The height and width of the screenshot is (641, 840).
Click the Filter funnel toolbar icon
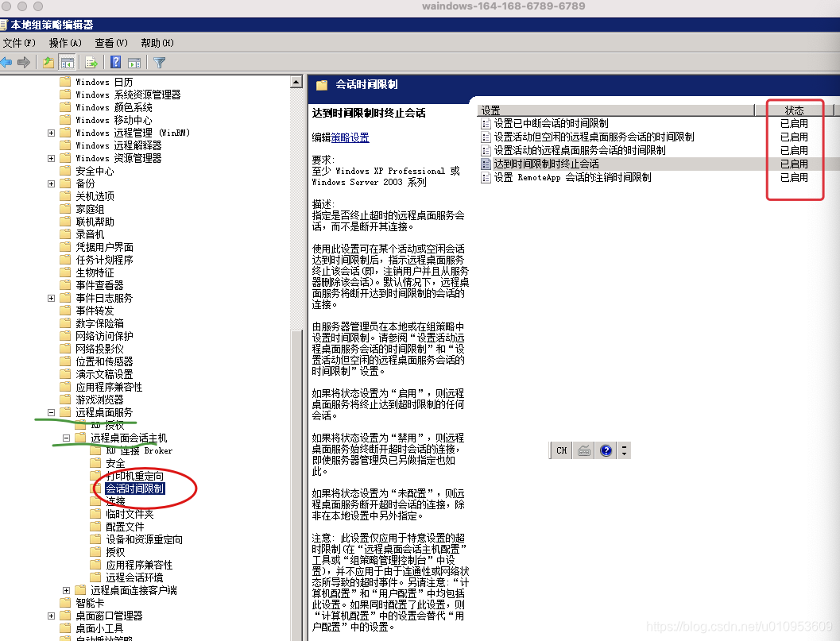coord(159,63)
